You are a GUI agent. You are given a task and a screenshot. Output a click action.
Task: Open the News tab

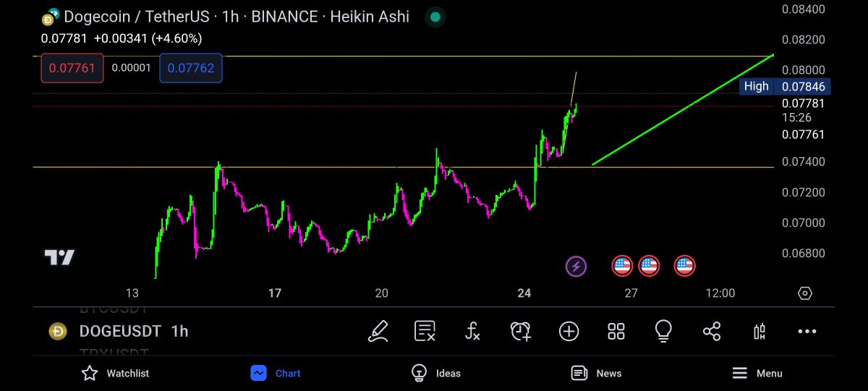coord(596,373)
